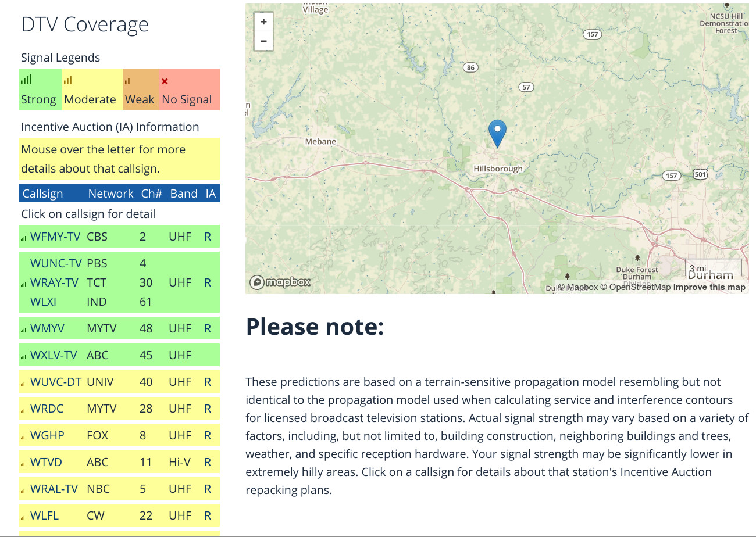Click the IA letter R for WGHP
Viewport: 756px width, 537px height.
pos(208,435)
